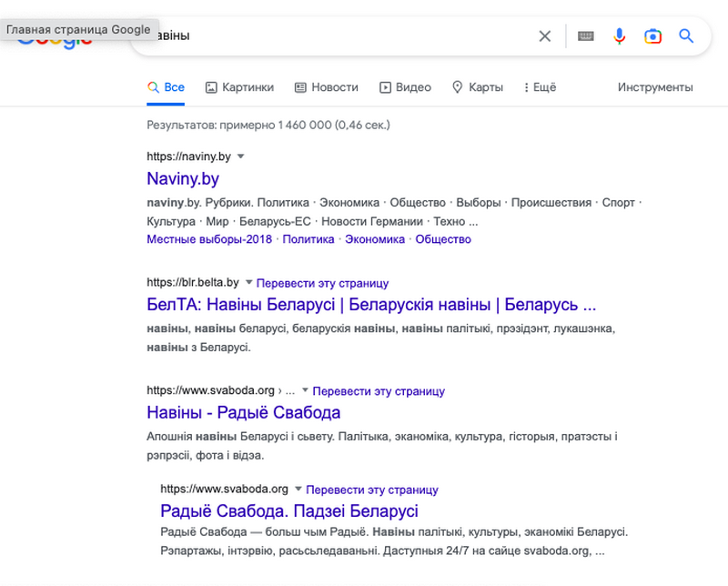Open the БелТА: Навіны Беларусі result
This screenshot has width=728, height=586.
[x=371, y=305]
